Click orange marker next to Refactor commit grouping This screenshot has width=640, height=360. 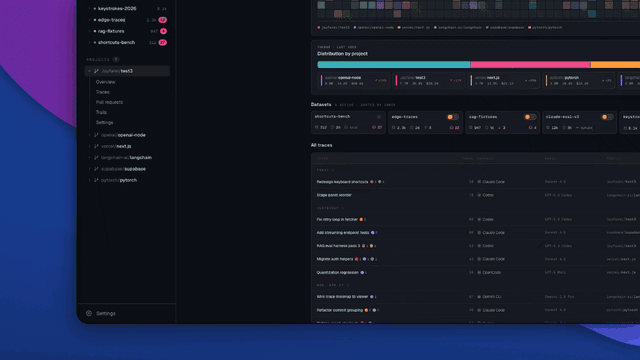[366, 310]
